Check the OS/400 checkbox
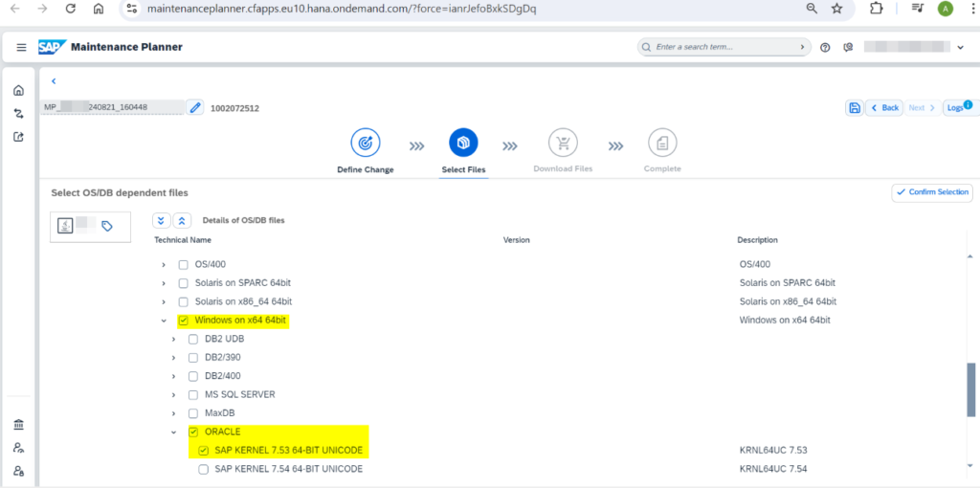This screenshot has height=488, width=980. pos(183,265)
